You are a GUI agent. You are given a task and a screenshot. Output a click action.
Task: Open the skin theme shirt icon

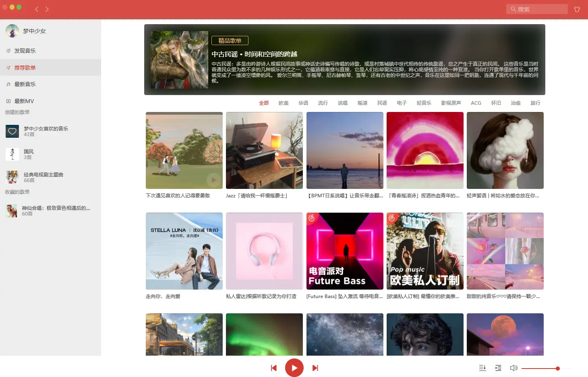(577, 9)
